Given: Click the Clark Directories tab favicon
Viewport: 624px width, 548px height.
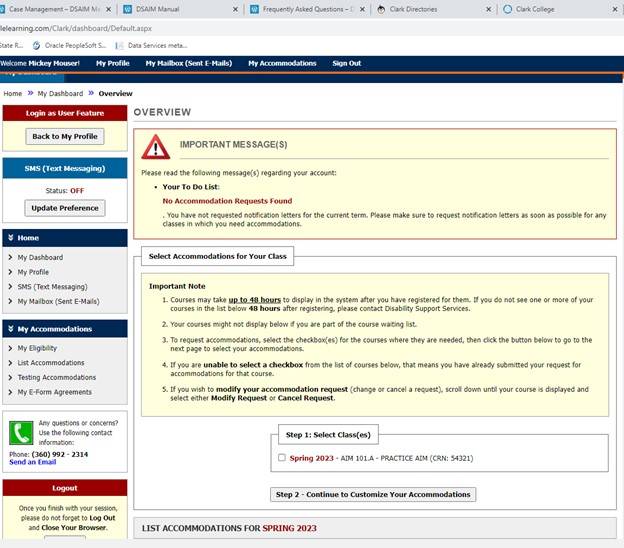Looking at the screenshot, I should tap(381, 9).
